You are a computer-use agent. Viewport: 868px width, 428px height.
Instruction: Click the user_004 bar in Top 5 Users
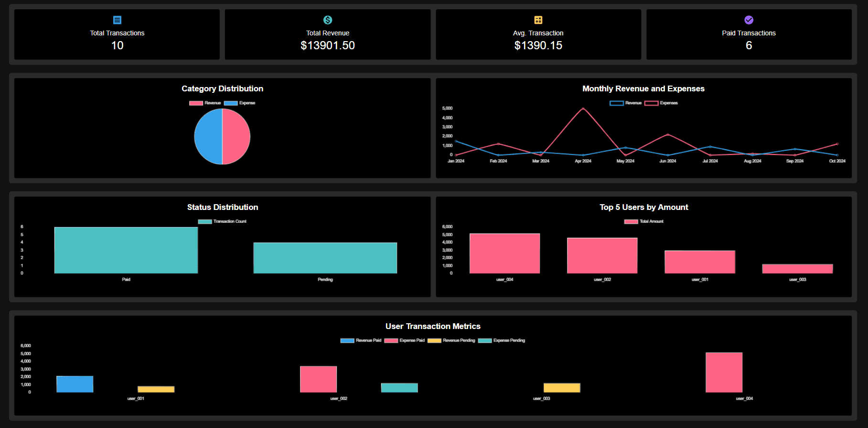coord(504,253)
